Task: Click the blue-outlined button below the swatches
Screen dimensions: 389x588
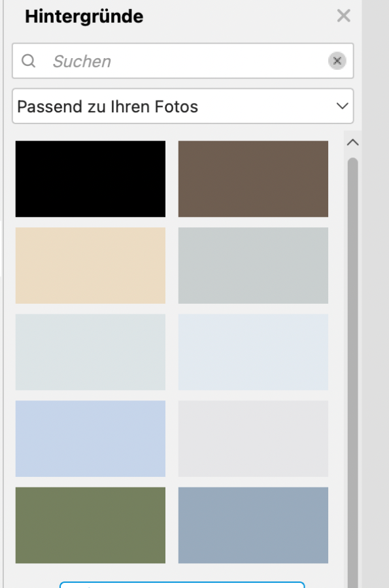Action: point(182,585)
